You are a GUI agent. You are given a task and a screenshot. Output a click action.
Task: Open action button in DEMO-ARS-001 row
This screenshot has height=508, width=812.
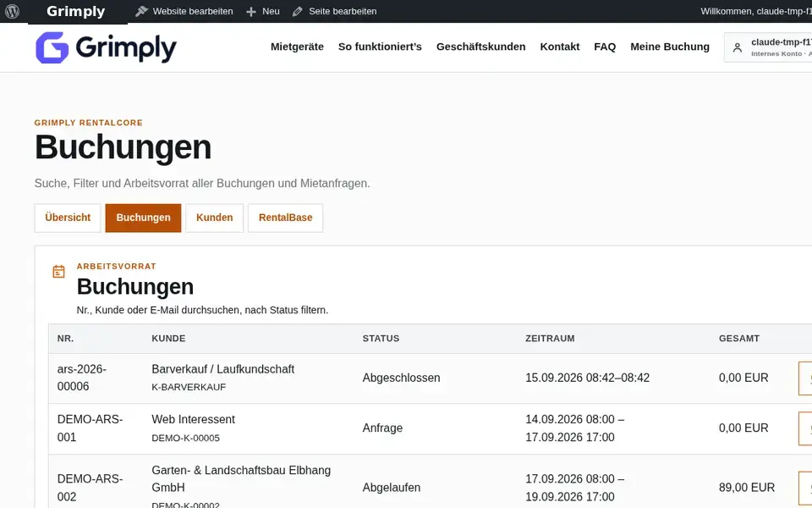(x=805, y=428)
